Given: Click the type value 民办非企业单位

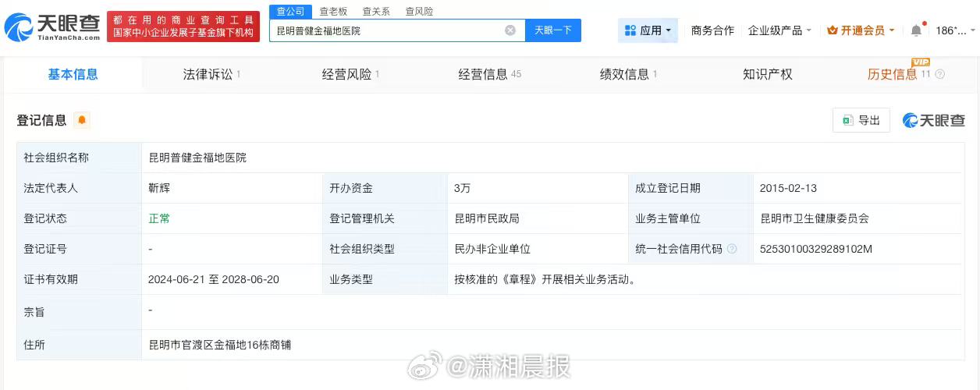Looking at the screenshot, I should click(x=492, y=249).
